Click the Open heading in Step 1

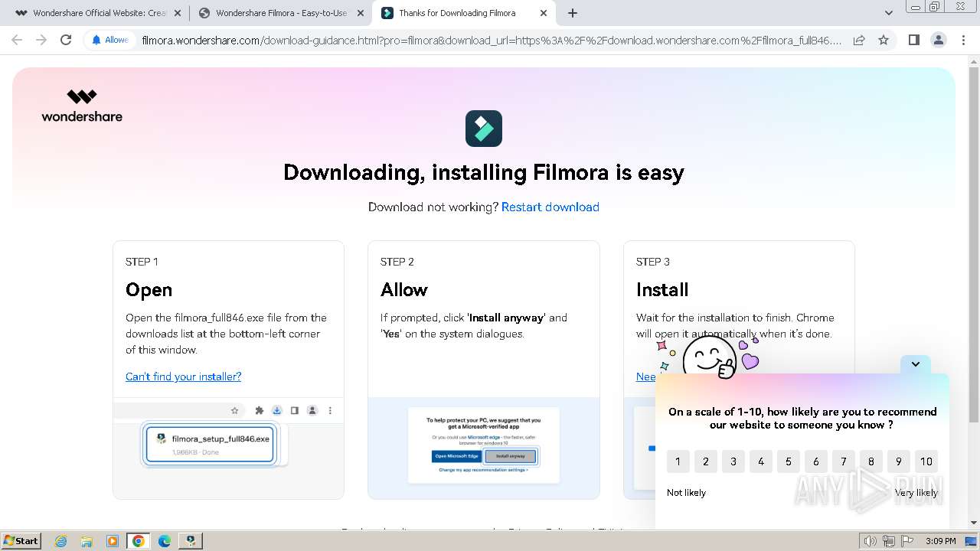149,290
